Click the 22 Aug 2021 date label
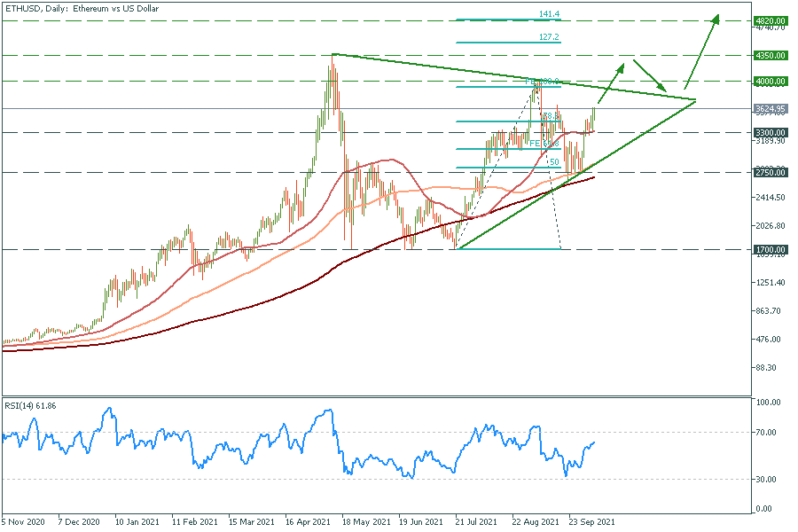Screen dimensions: 798x532 (535, 522)
